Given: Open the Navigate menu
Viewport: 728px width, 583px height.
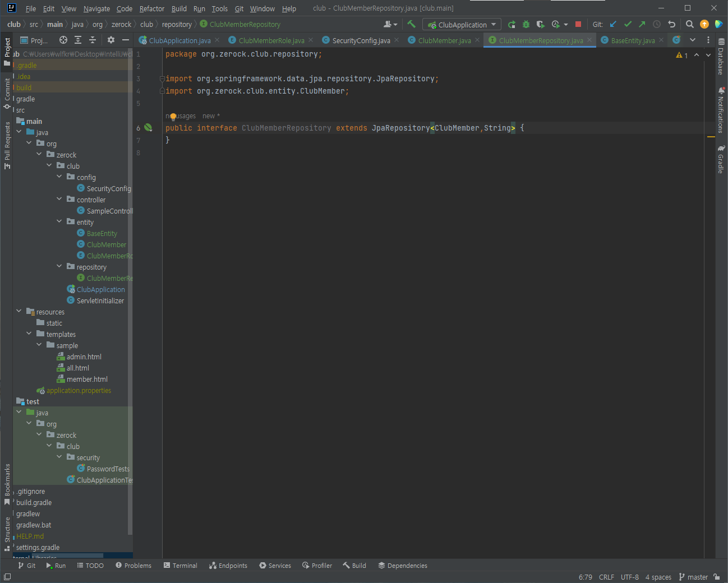Looking at the screenshot, I should point(96,8).
